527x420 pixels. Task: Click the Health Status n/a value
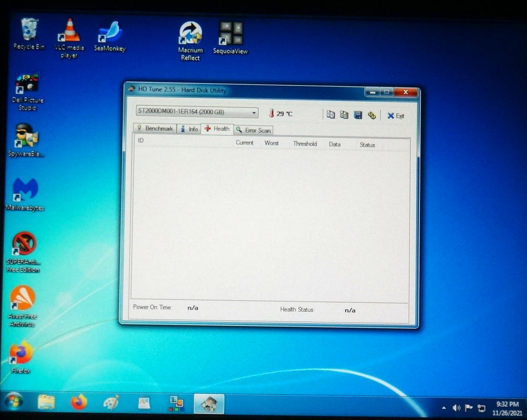pos(350,310)
